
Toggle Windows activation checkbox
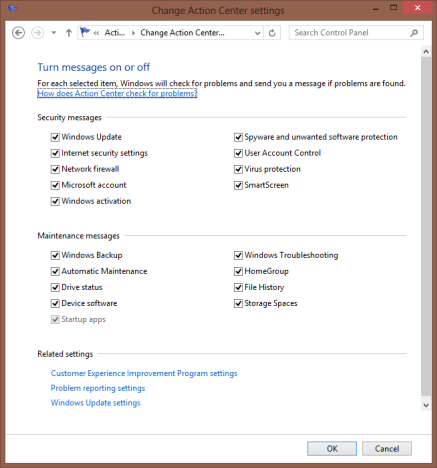(x=55, y=201)
